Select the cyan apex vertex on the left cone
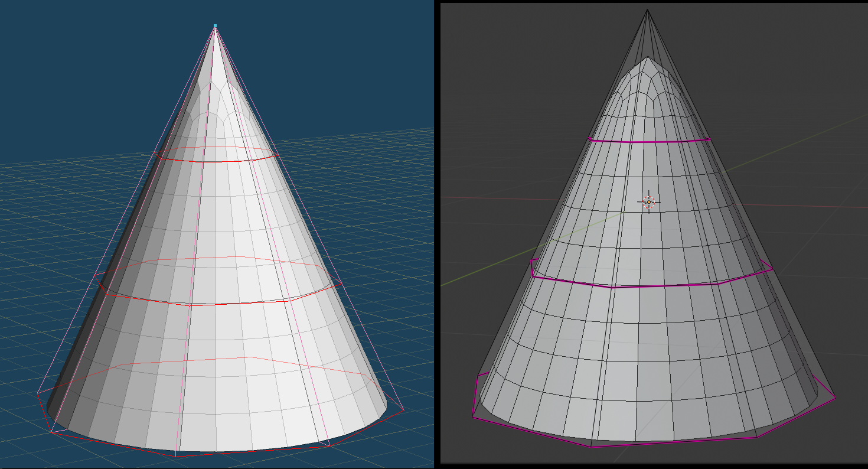Screen dimensions: 868x469 [215, 26]
